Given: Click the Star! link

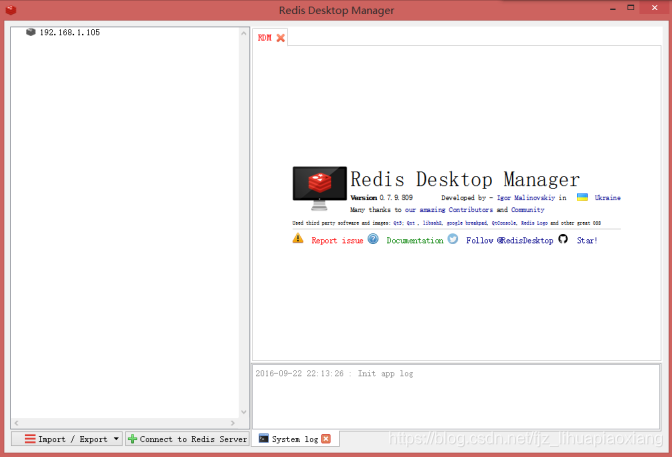Looking at the screenshot, I should (587, 241).
